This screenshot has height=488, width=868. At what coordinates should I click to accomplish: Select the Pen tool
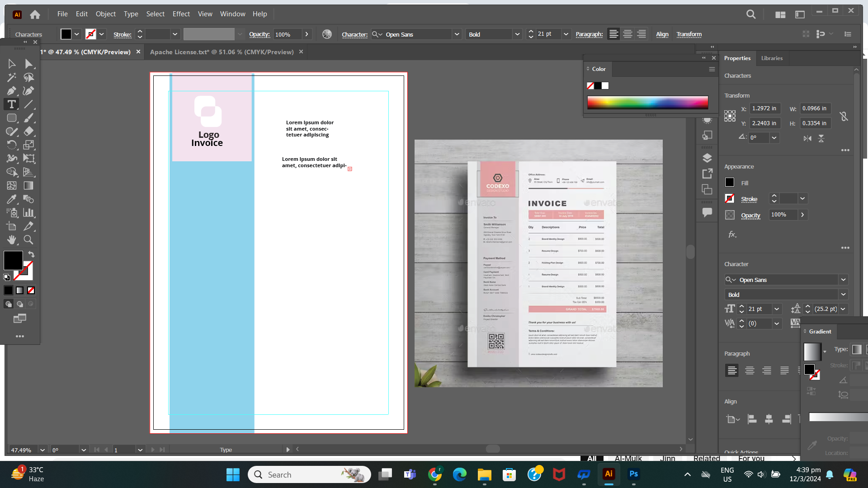click(12, 91)
